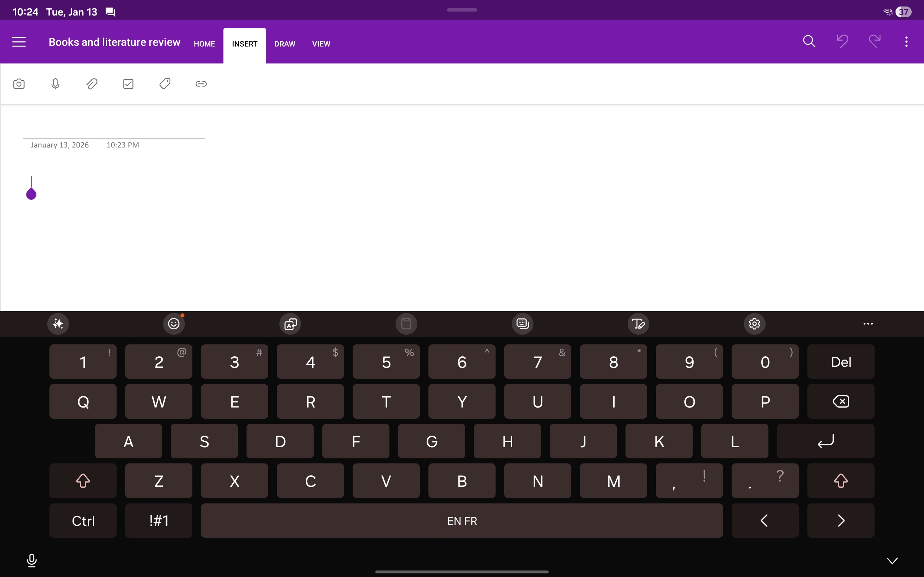The height and width of the screenshot is (577, 924).
Task: Search the notebook with the magnifier icon
Action: pyautogui.click(x=809, y=41)
